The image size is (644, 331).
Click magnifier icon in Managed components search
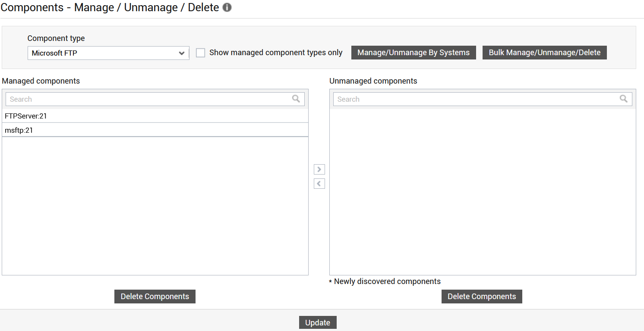296,99
